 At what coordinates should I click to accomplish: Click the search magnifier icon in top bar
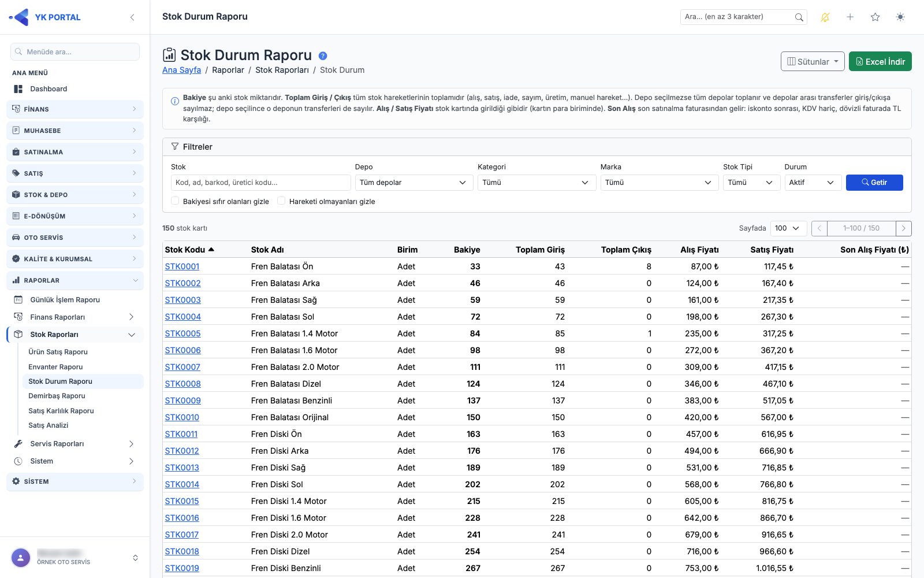click(x=799, y=17)
